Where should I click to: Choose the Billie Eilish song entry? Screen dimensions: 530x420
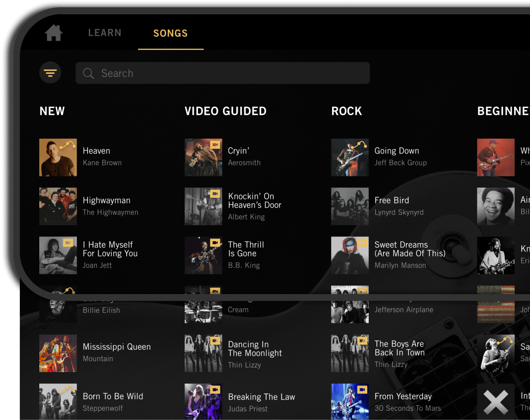(x=80, y=304)
